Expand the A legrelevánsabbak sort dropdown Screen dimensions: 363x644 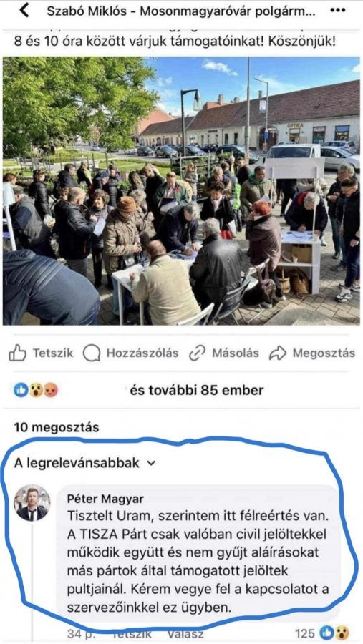[85, 463]
